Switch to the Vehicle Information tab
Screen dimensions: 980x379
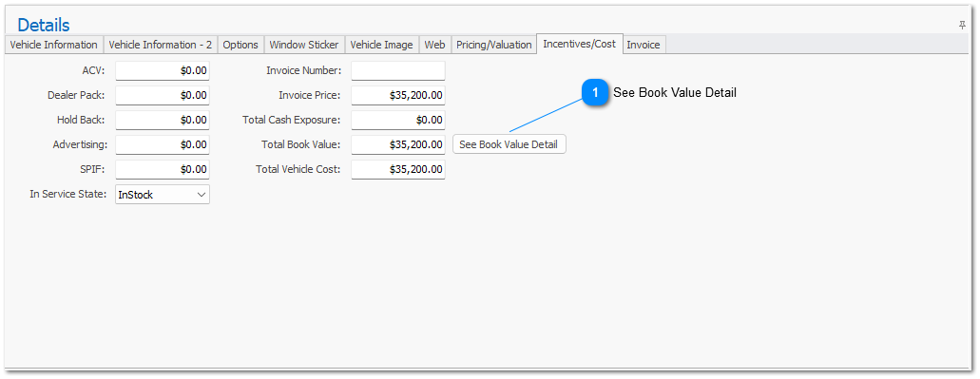(x=54, y=45)
